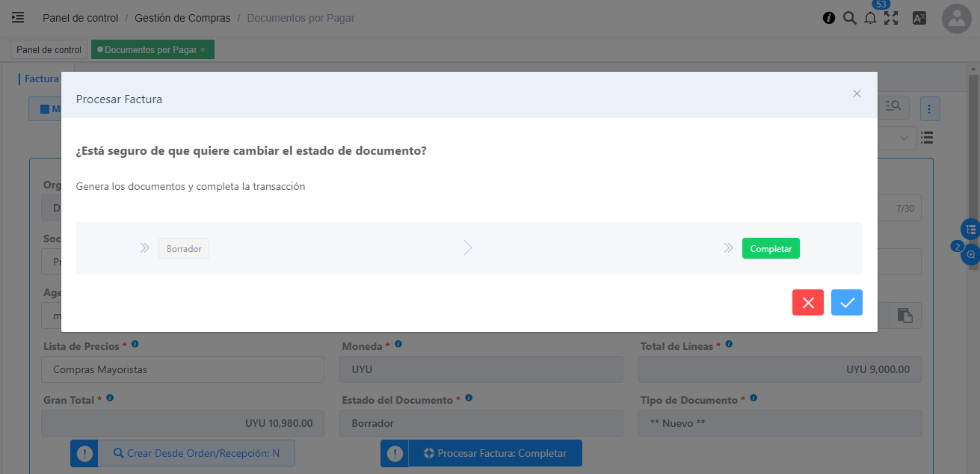
Task: Close the Documentos por Pagar tab
Action: [x=203, y=50]
